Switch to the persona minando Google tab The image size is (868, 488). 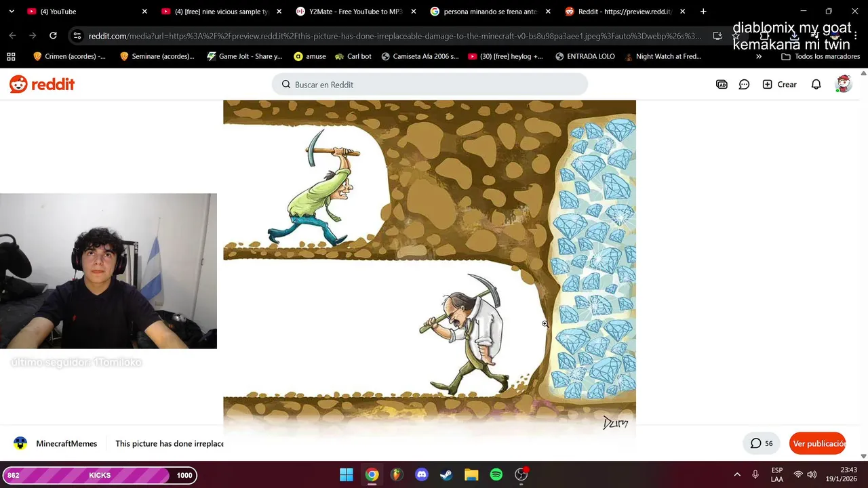click(490, 12)
